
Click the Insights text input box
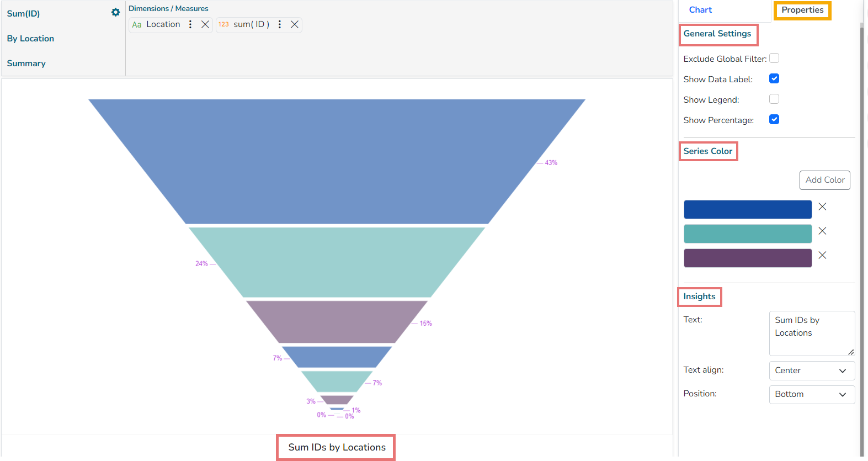[x=811, y=333]
